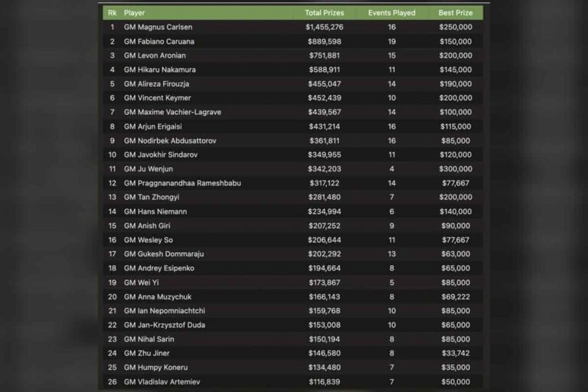588x392 pixels.
Task: Click on GM Alireza Firouzja
Action: coord(157,84)
